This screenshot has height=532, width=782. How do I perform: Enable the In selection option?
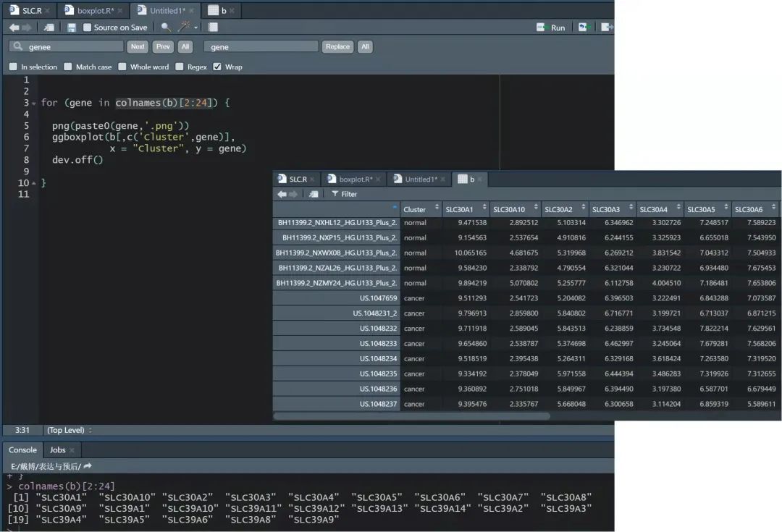click(13, 67)
